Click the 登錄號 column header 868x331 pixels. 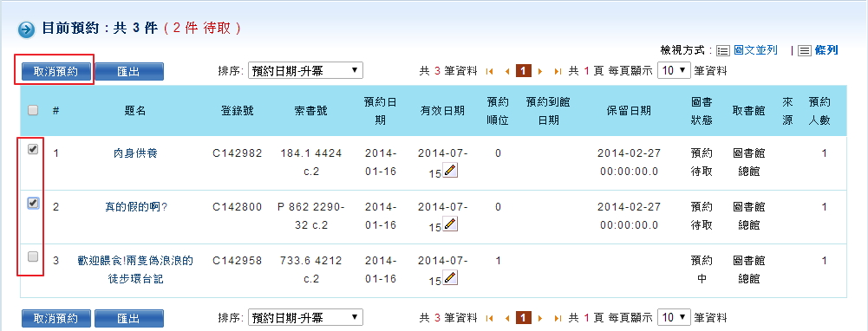point(238,111)
